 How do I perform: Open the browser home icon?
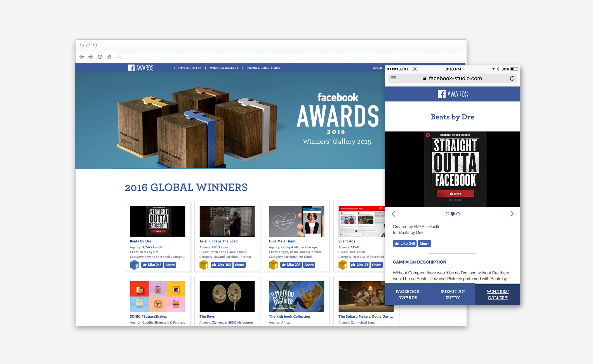pyautogui.click(x=109, y=57)
